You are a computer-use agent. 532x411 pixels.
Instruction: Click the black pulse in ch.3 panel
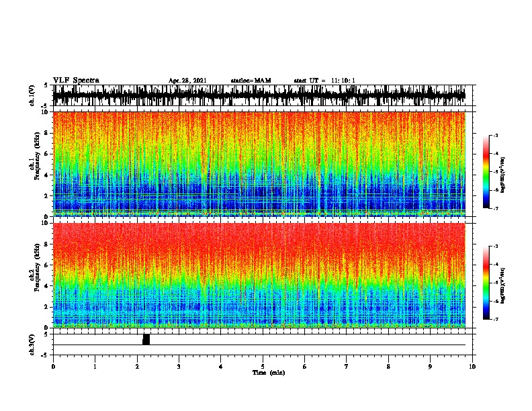(146, 339)
